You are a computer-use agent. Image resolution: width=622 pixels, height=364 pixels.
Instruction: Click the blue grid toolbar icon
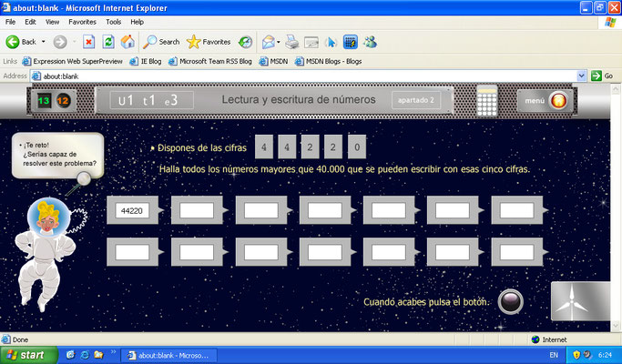click(351, 42)
